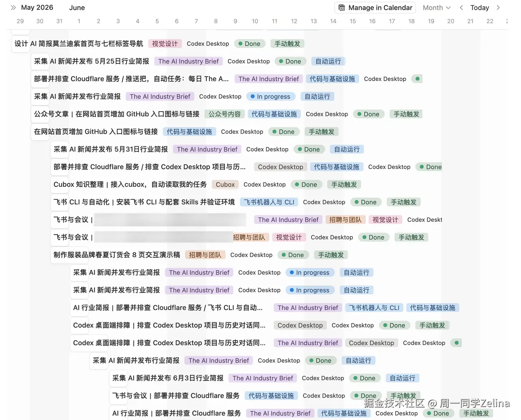Open the 设计 AI 简报莫兰迪紫首页 item
This screenshot has height=420, width=521.
tap(79, 44)
